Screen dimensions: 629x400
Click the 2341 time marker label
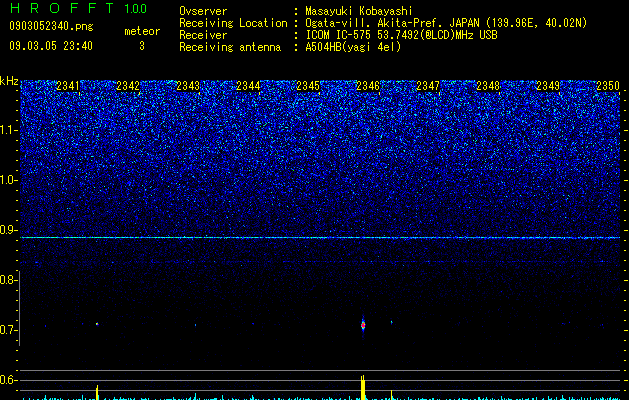tap(68, 86)
